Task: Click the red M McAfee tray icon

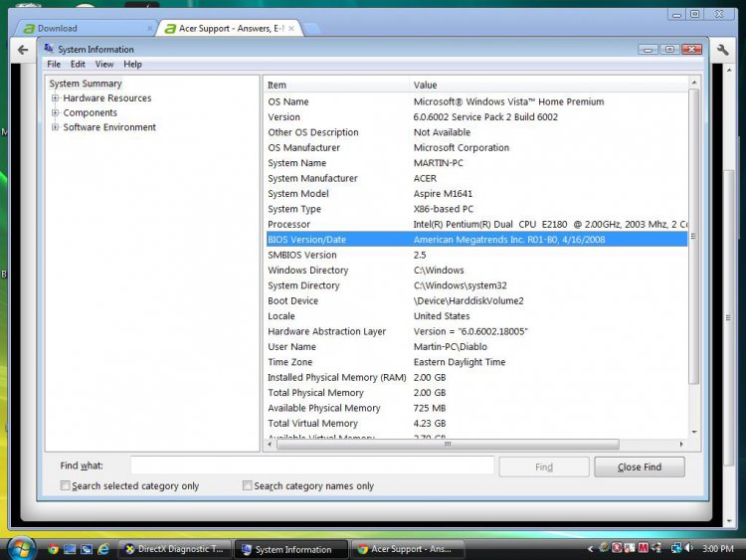Action: pos(644,548)
